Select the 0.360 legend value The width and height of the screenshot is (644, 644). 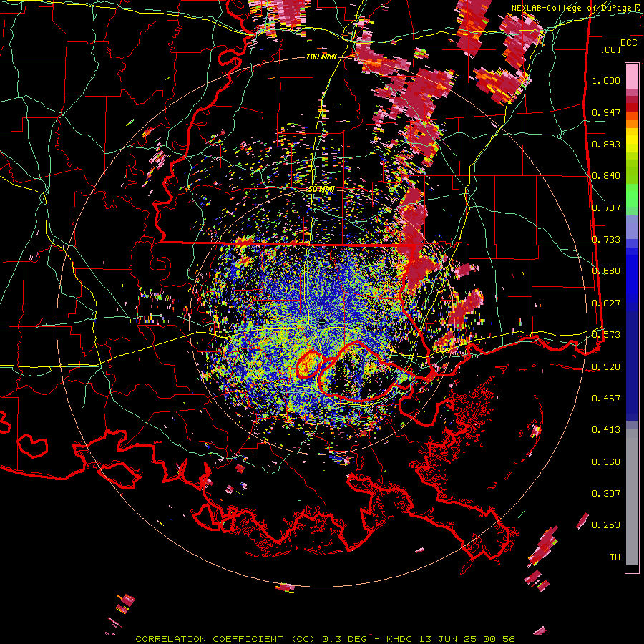[606, 462]
